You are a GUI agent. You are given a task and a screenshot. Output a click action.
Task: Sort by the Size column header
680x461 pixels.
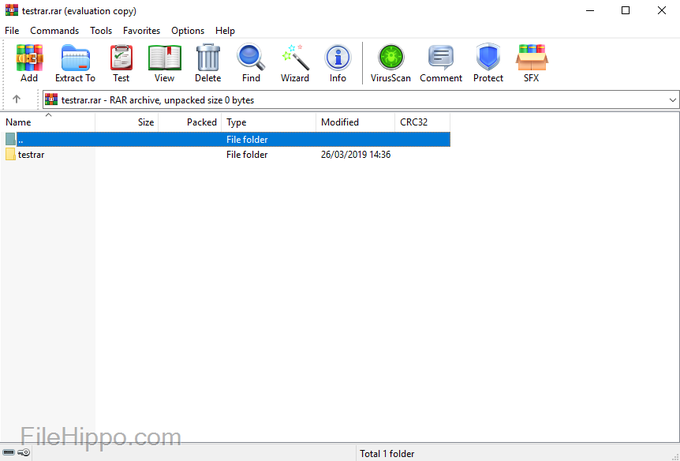pos(127,122)
